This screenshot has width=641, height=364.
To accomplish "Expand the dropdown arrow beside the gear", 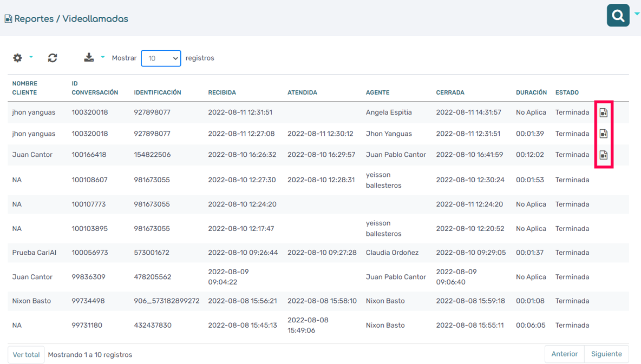I will pyautogui.click(x=31, y=57).
